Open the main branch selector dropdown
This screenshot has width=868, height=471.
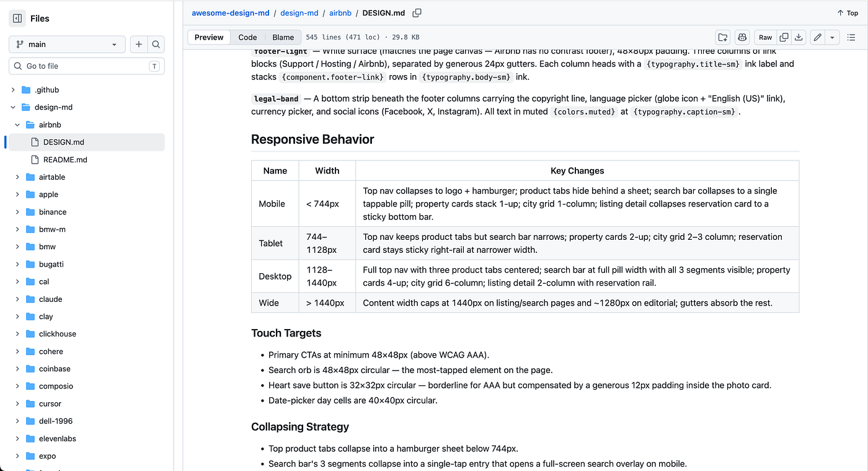[x=67, y=45]
